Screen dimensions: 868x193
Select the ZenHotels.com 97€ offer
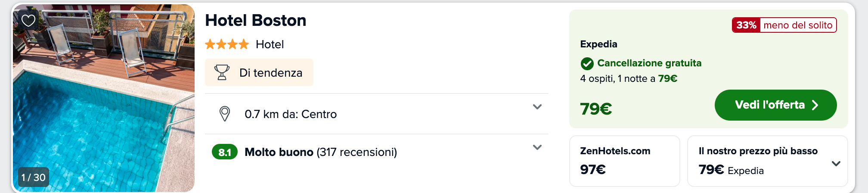click(x=624, y=161)
